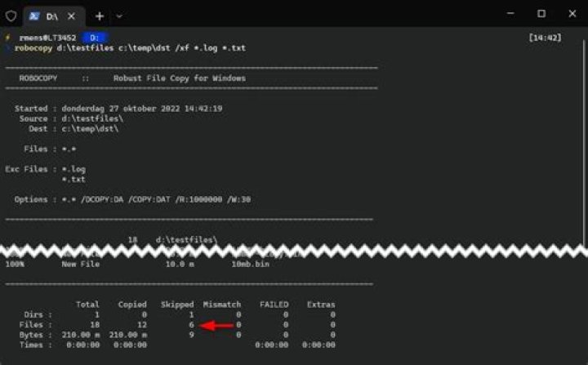Click the shield icon in the title bar
This screenshot has height=365, width=588.
11,16
